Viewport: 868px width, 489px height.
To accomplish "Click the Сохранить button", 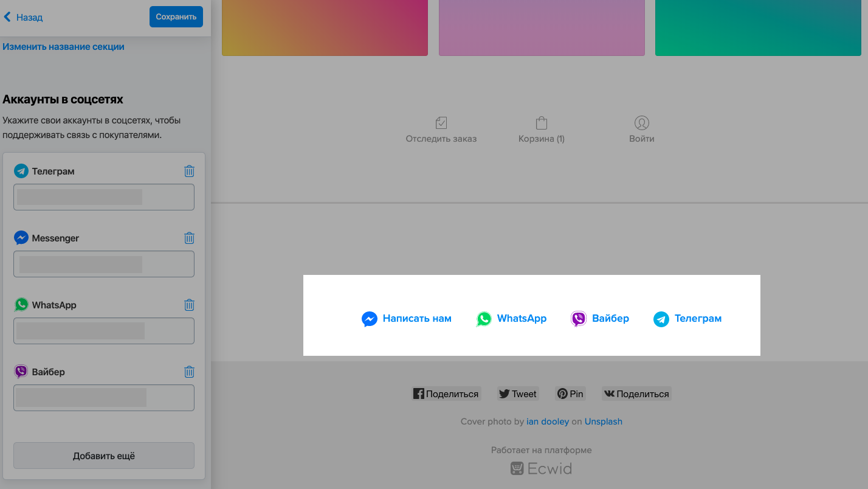I will pos(176,17).
